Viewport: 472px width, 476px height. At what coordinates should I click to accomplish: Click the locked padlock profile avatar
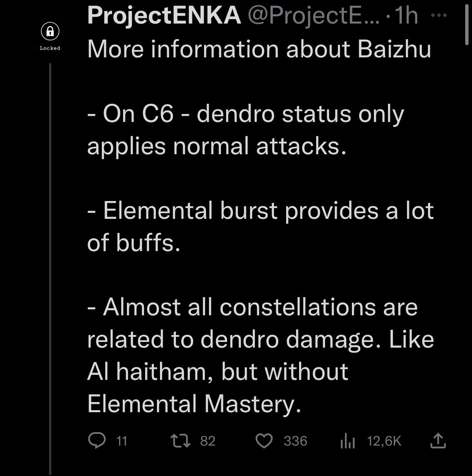50,32
